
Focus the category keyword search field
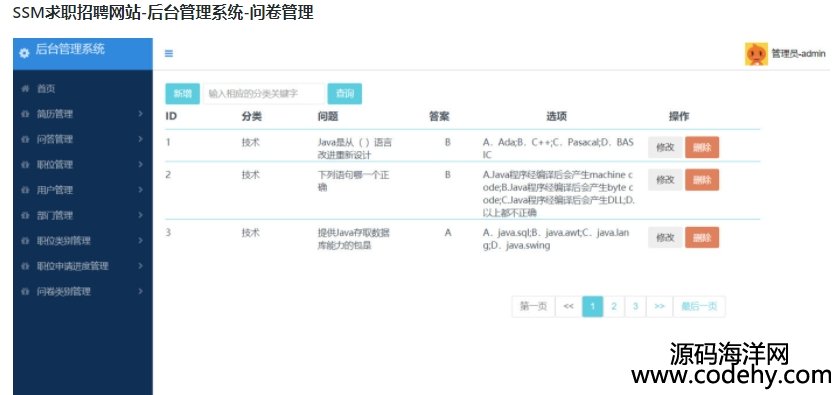point(263,94)
